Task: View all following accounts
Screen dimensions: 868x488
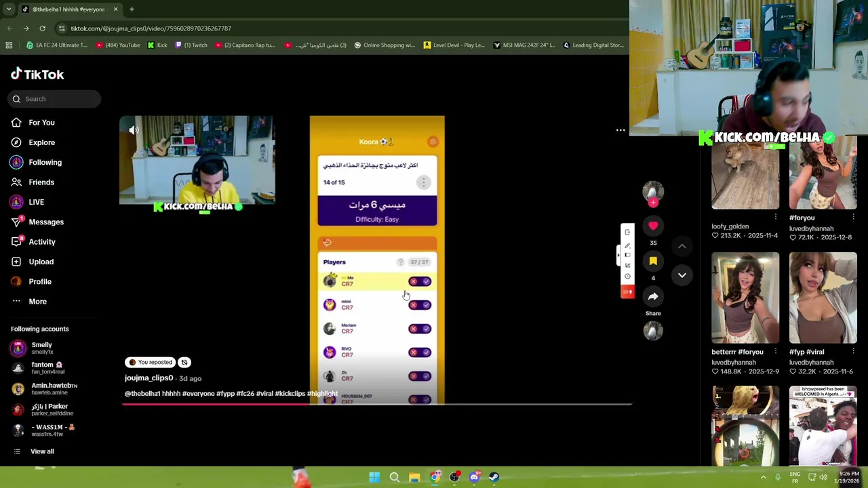Action: 33,451
